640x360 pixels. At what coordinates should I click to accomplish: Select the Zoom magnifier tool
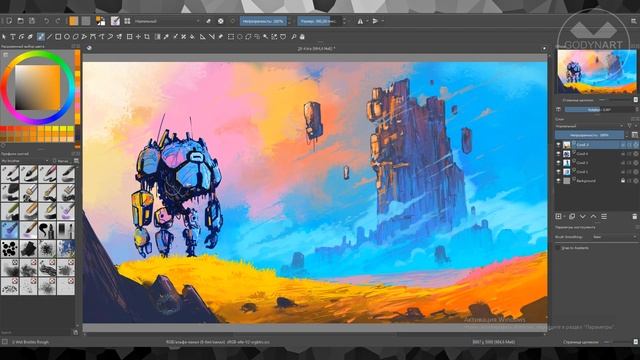click(293, 37)
